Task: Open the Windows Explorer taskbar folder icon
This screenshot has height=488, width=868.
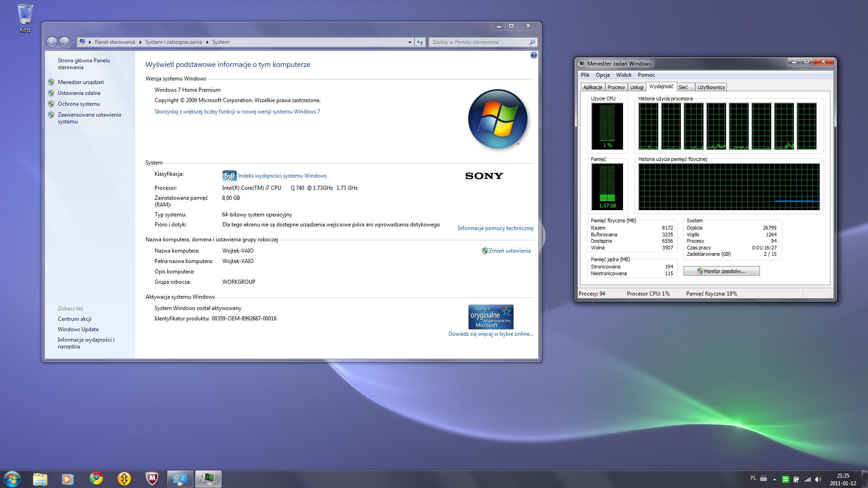Action: [40, 479]
